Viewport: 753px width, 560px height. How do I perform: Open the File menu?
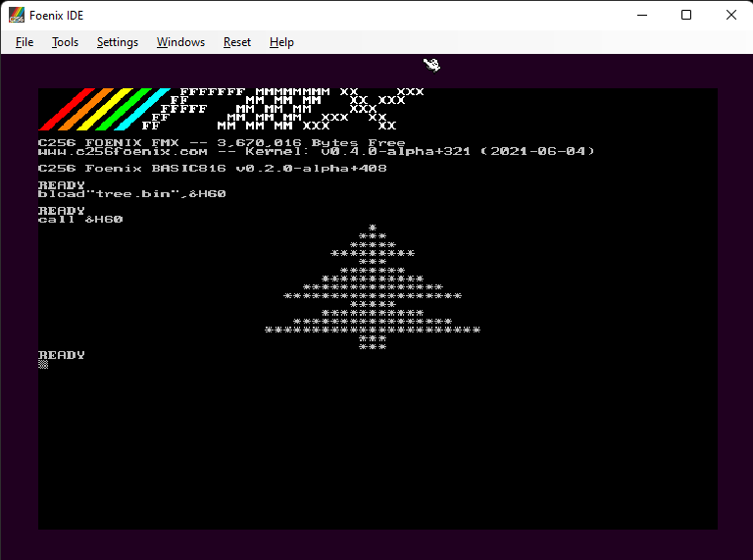point(25,42)
